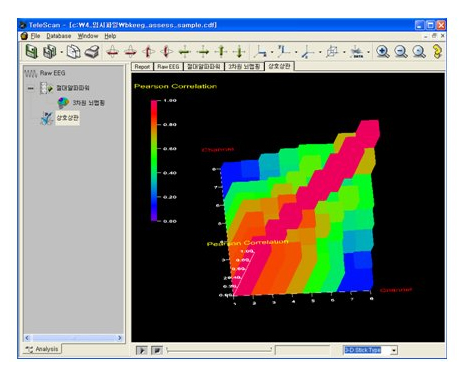Open dropdown arrow beside 3D cube icon

click(x=344, y=52)
